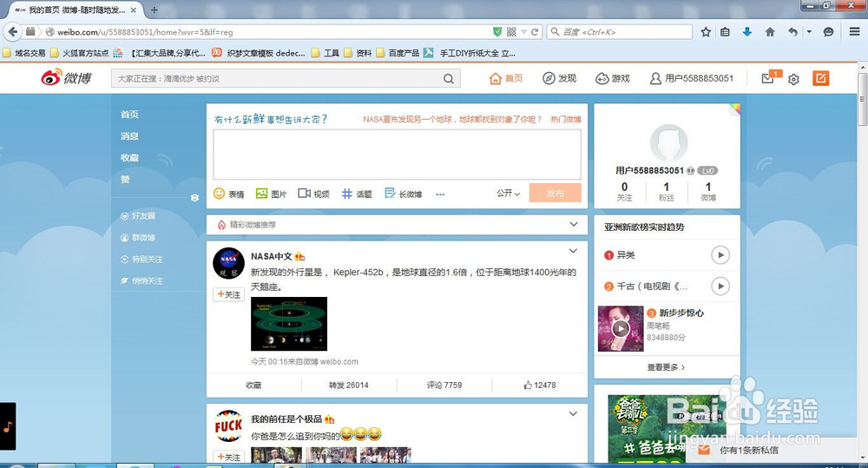Click the sidebar group settings gear
Viewport: 868px width, 468px height.
pyautogui.click(x=194, y=198)
